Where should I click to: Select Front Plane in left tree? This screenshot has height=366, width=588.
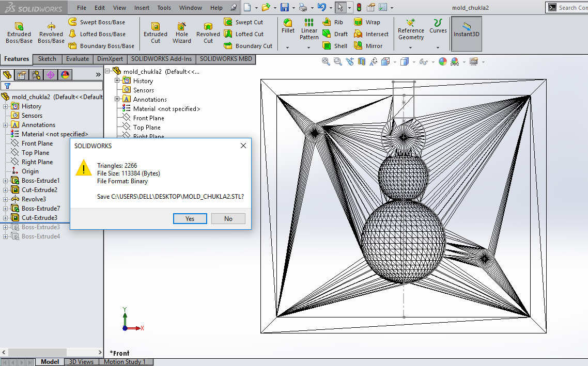click(x=37, y=144)
